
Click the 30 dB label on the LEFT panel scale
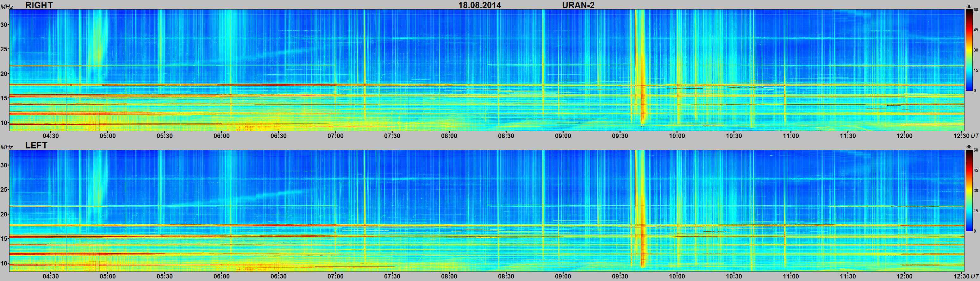976,190
